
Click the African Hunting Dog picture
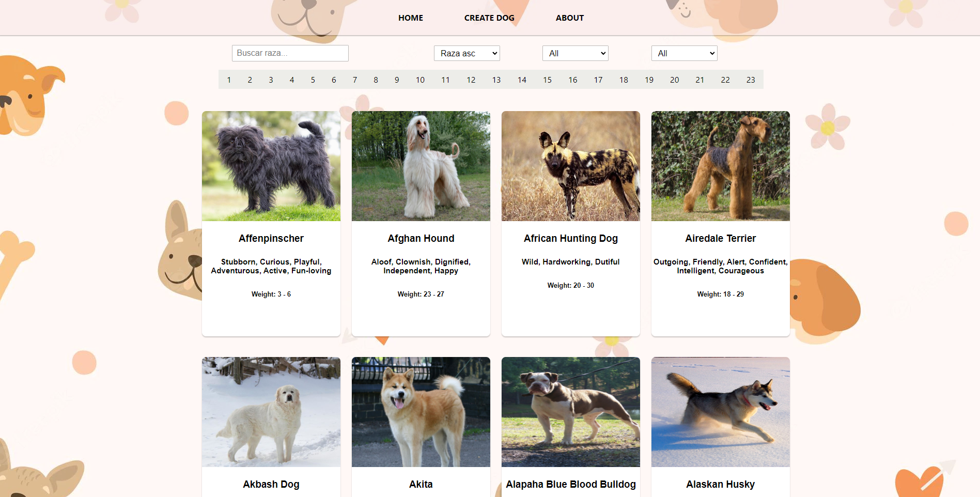point(570,166)
